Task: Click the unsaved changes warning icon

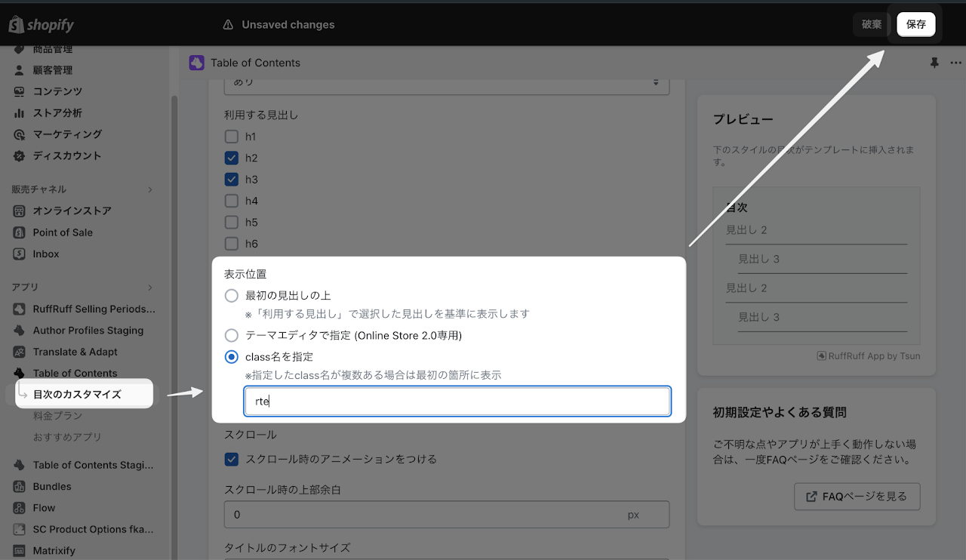Action: click(x=228, y=25)
